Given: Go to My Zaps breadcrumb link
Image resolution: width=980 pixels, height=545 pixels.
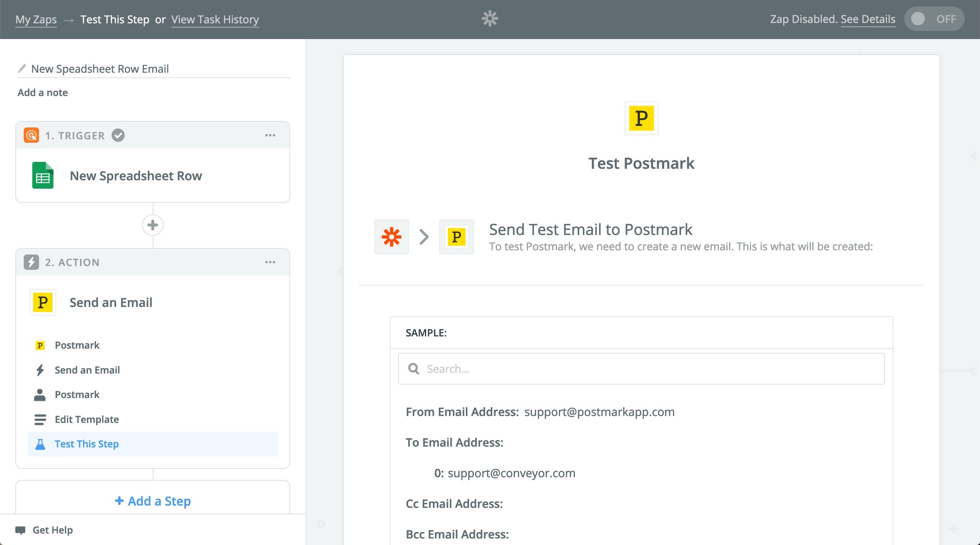Looking at the screenshot, I should 36,19.
